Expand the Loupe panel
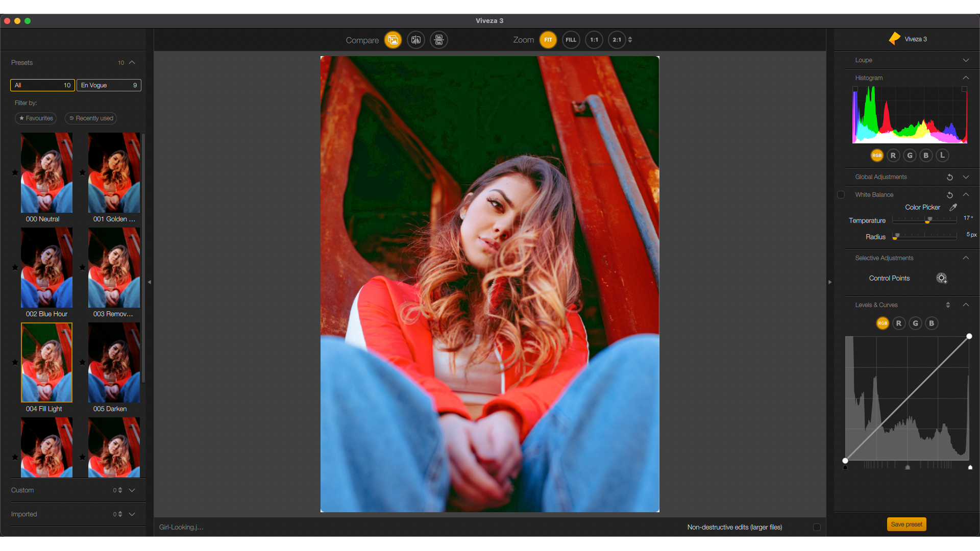 click(x=966, y=60)
